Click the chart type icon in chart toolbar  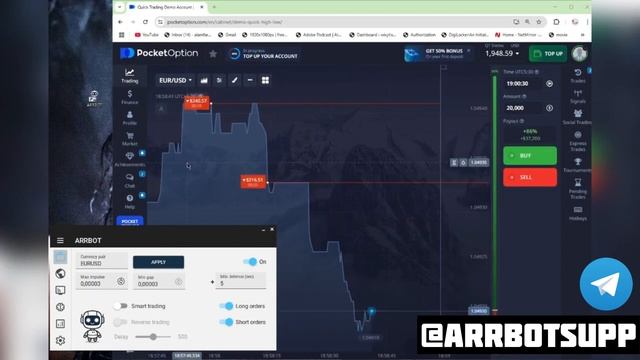204,80
